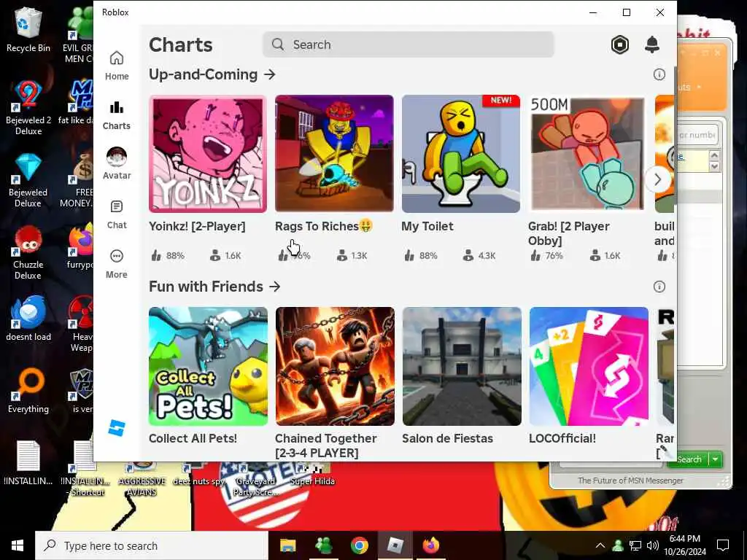Select the 'doesnt load' Thunderbird shortcut

coord(28,318)
